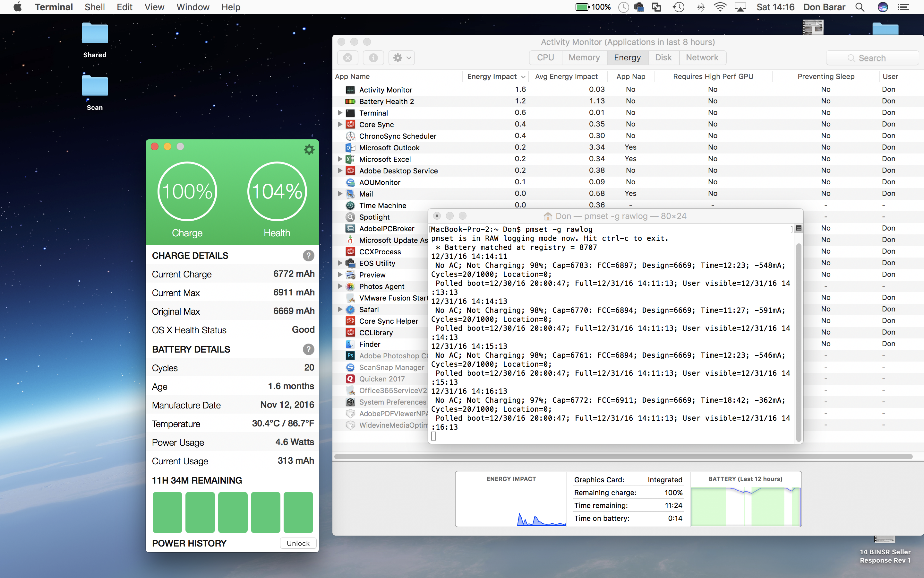Viewport: 924px width, 578px height.
Task: Expand EOS Utility process row
Action: coord(339,263)
